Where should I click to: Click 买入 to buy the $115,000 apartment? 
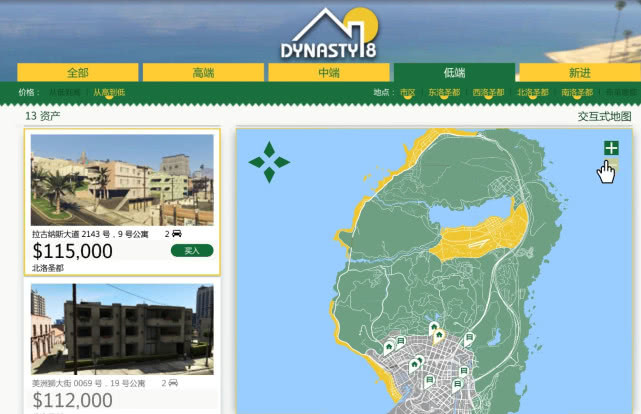192,251
